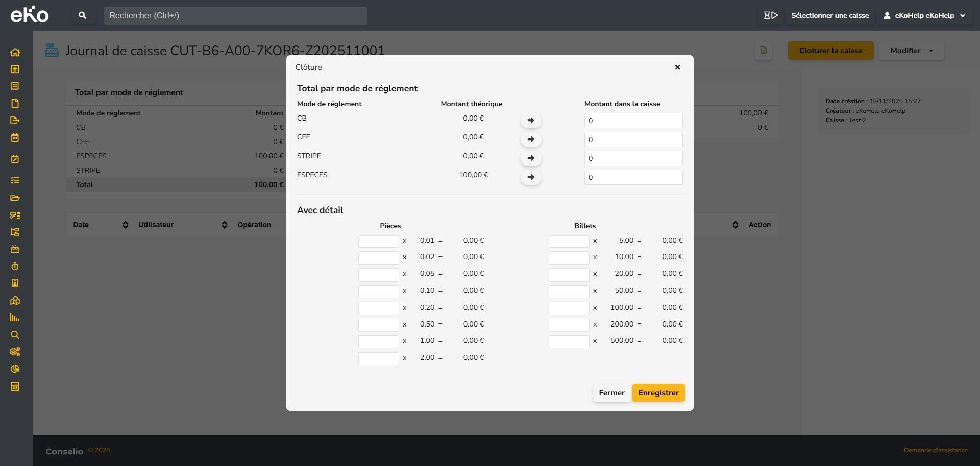
Task: Click Sélectionner une caisse in top bar
Action: (829, 15)
